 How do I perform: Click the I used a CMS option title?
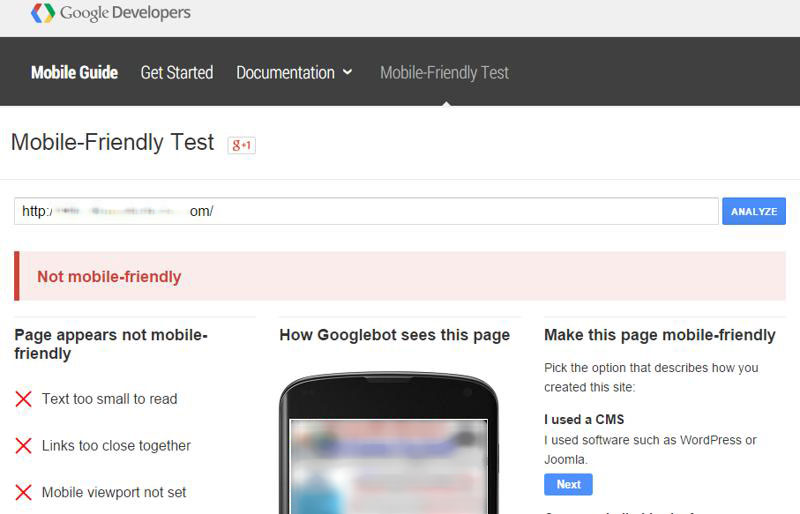click(x=584, y=420)
